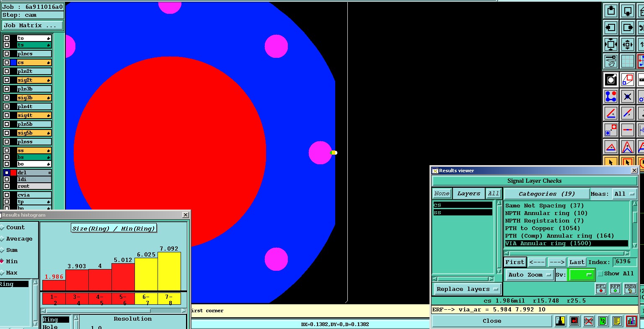Toggle checkbox for layer sig2t
Screen dimensions: 644x329
[x=7, y=80]
